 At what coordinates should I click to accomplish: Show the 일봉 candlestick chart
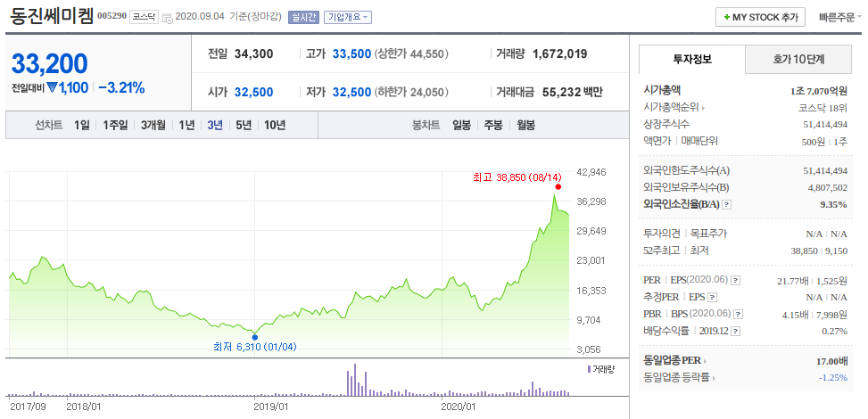pos(461,125)
